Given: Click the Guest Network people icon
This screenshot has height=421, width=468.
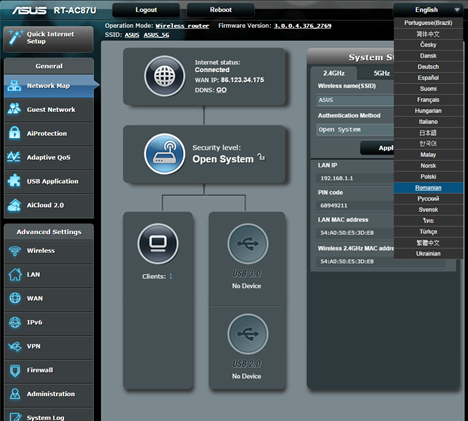Looking at the screenshot, I should coord(14,109).
